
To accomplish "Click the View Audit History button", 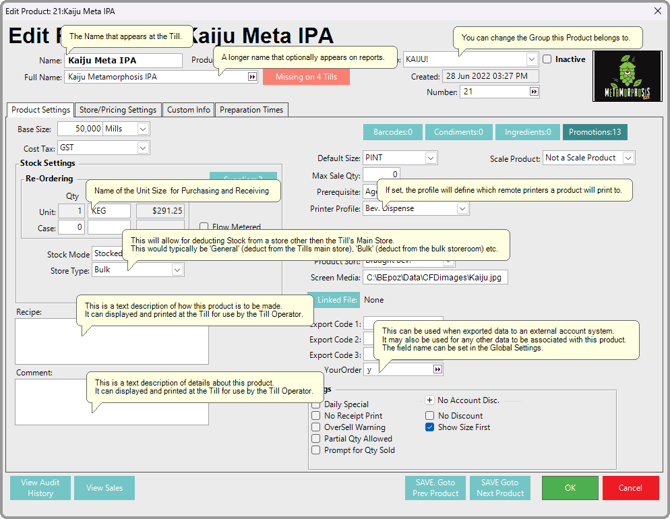I will tap(40, 488).
